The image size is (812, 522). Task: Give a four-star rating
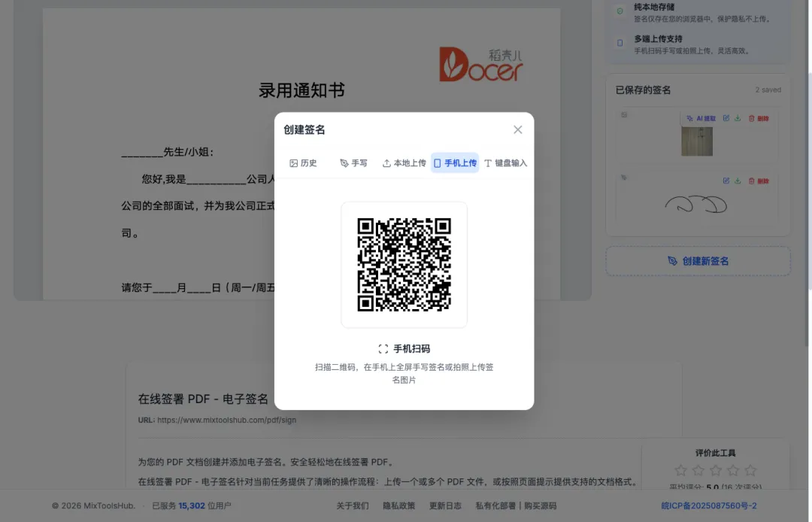[733, 470]
